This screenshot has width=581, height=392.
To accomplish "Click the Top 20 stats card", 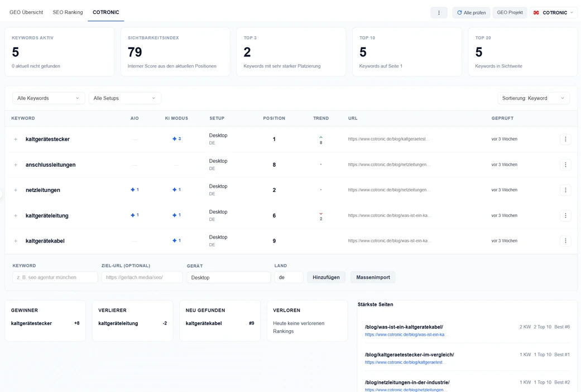I will tap(523, 52).
